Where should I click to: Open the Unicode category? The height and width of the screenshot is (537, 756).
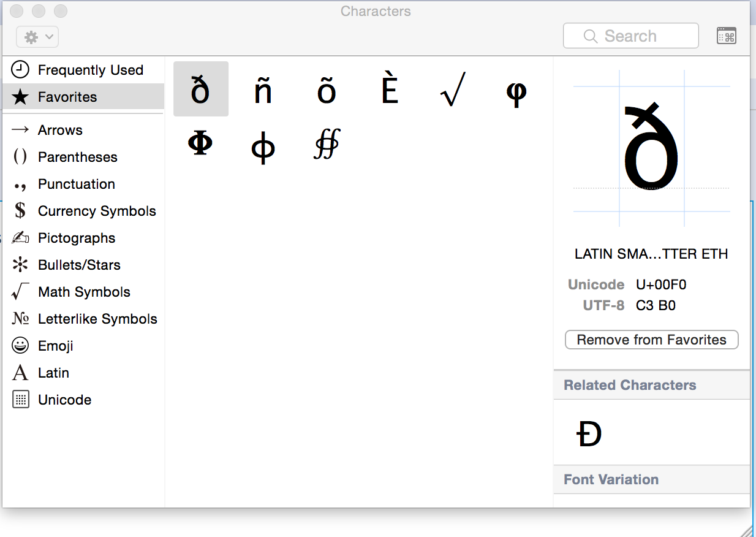tap(83, 400)
